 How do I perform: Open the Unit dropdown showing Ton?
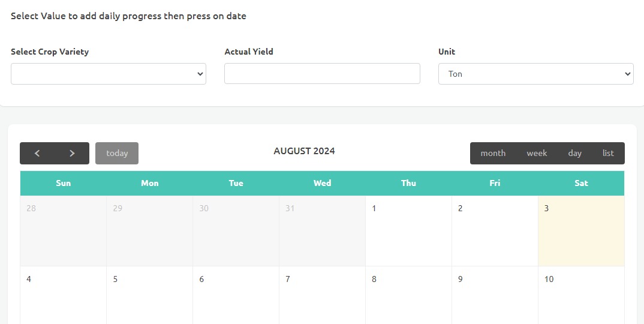(x=535, y=74)
